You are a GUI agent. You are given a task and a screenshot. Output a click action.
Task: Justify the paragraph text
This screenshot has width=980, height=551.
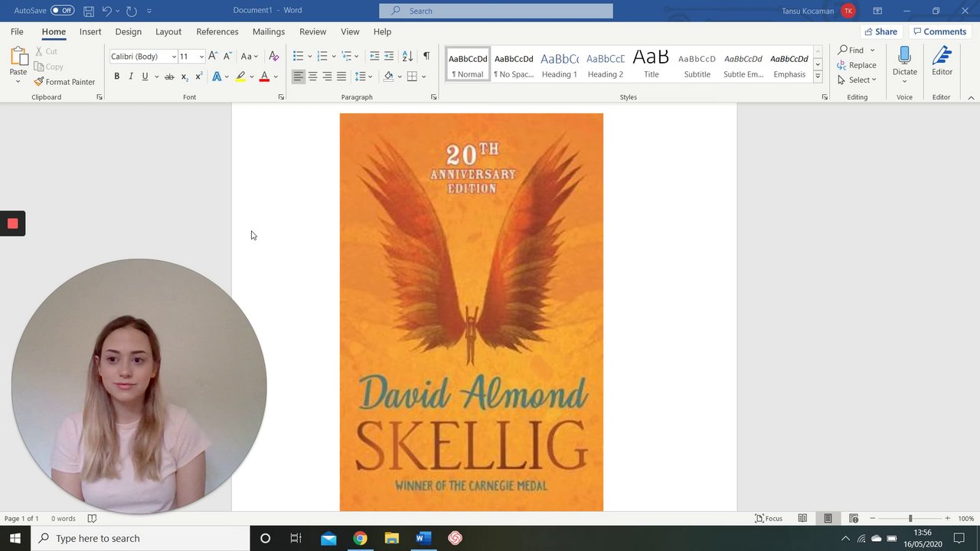[x=341, y=77]
